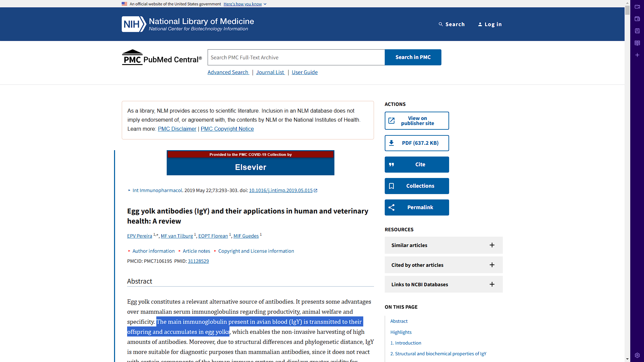Click the Search PMC Full-Text Archive field
Screen dimensions: 644x362
296,57
